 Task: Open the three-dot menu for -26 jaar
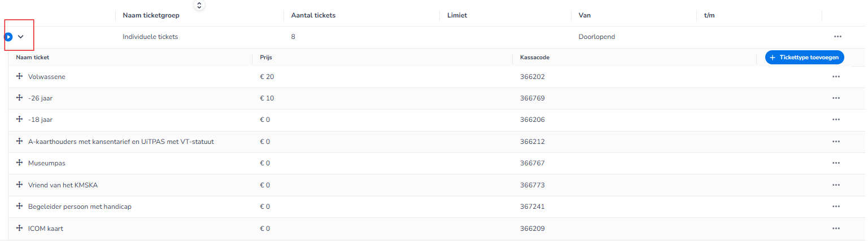836,98
